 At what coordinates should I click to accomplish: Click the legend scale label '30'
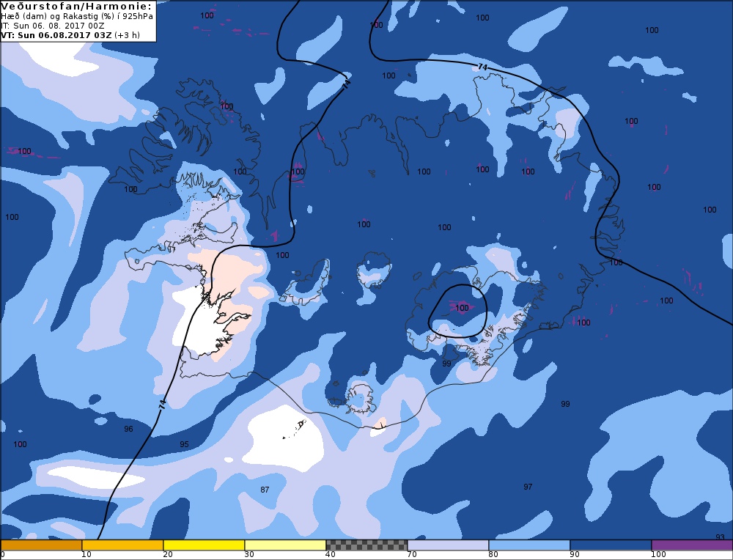click(249, 555)
